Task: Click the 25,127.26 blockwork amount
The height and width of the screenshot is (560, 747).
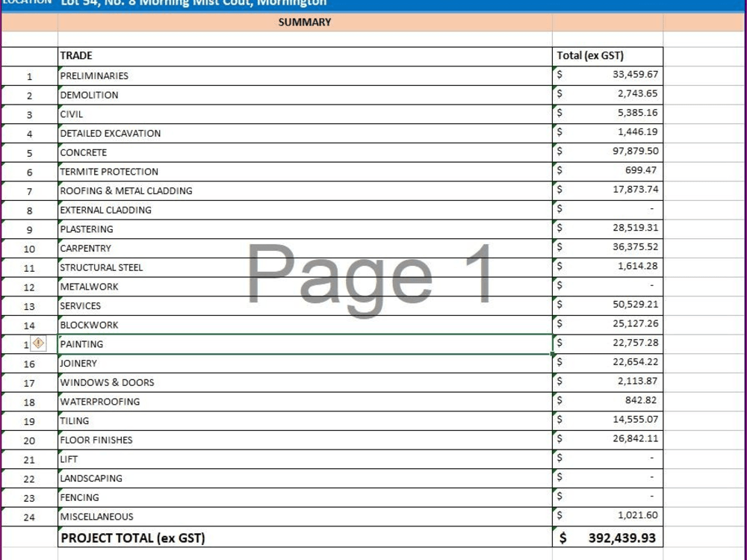Action: point(635,323)
